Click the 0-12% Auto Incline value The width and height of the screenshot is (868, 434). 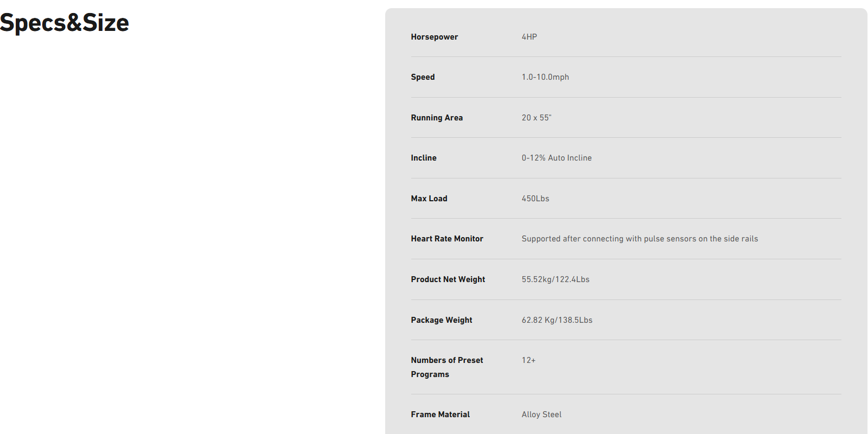point(557,158)
